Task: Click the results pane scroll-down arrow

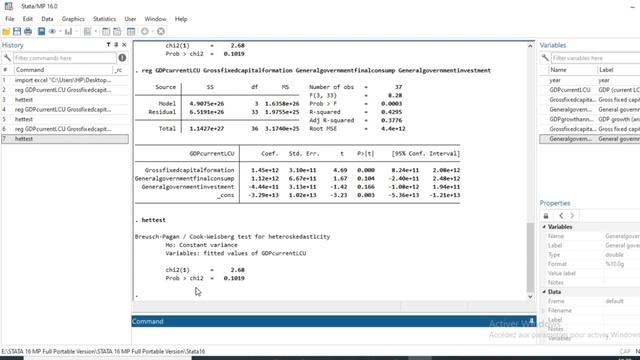Action: coord(530,297)
